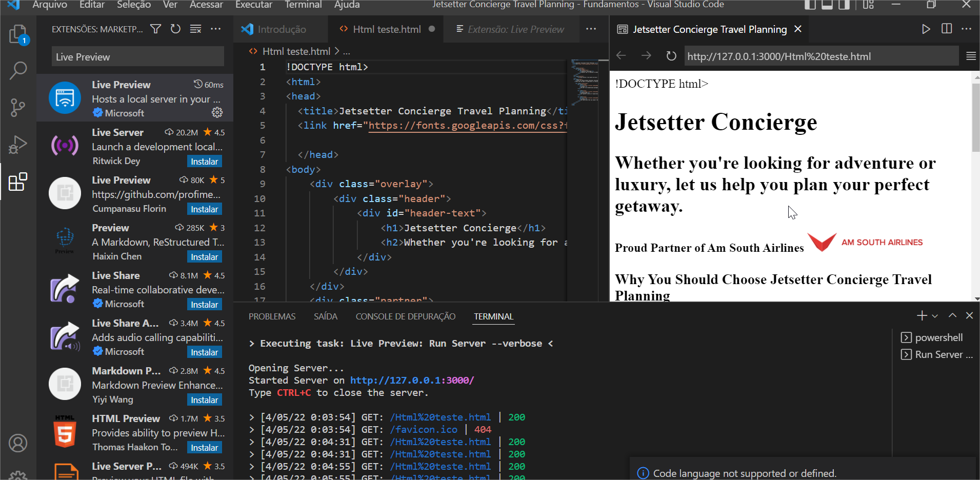This screenshot has height=480, width=980.
Task: Click the code minimap in the editor
Action: click(584, 82)
